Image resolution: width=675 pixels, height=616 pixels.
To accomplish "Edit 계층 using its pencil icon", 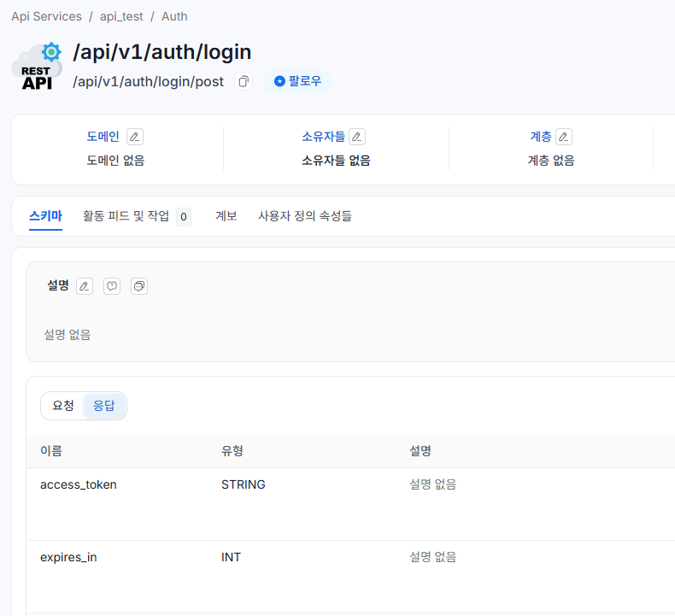I will click(x=564, y=137).
